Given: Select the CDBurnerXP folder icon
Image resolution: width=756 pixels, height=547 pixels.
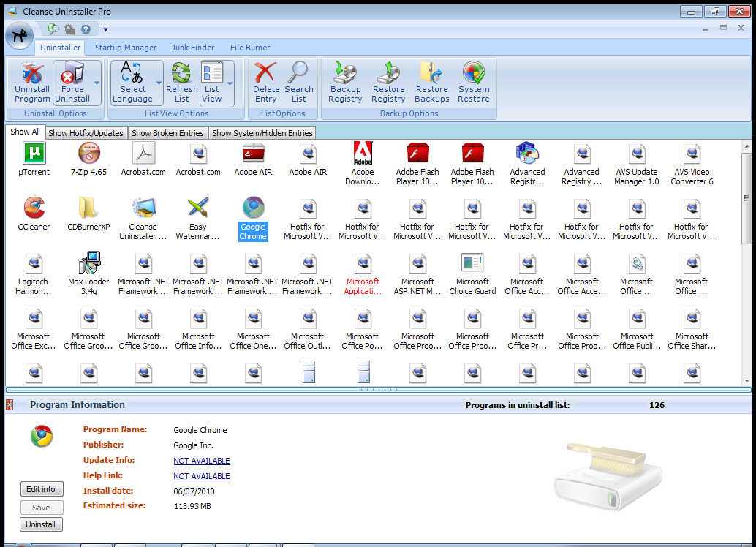Looking at the screenshot, I should click(x=88, y=208).
